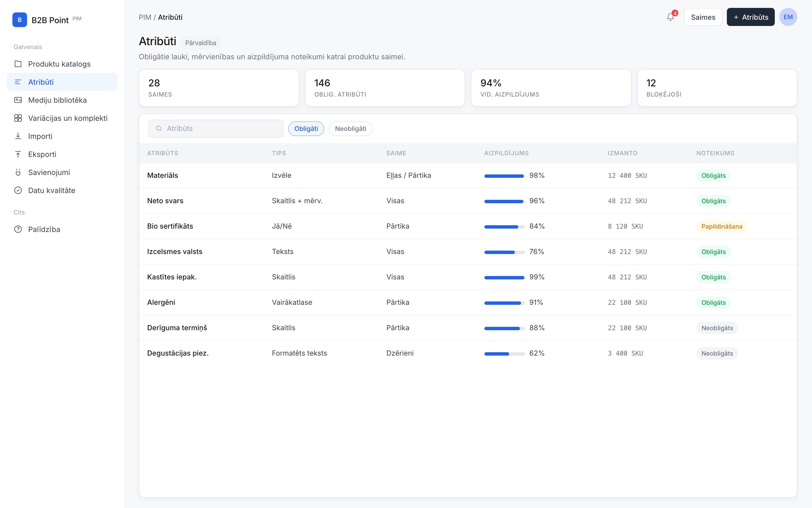
Task: Click the Variācijas un komplekti grid icon
Action: coord(18,118)
